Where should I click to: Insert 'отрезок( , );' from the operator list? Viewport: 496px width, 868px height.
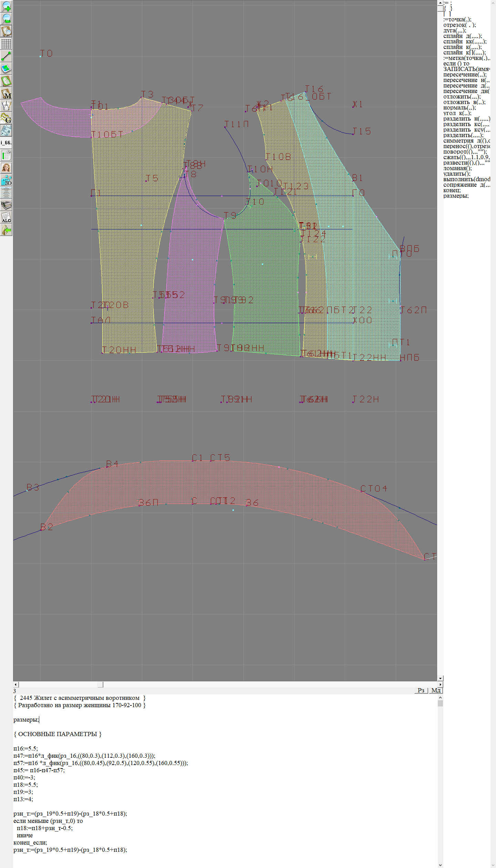(x=459, y=25)
